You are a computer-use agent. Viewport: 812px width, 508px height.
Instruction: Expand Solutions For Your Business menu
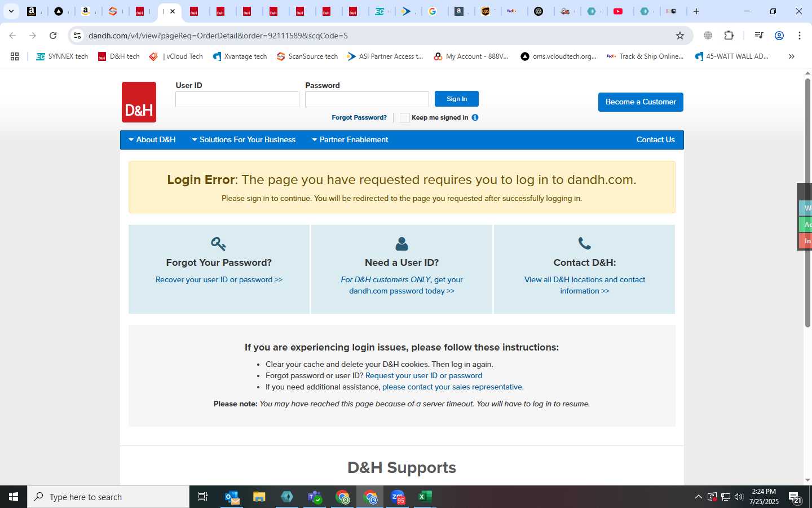pyautogui.click(x=244, y=139)
